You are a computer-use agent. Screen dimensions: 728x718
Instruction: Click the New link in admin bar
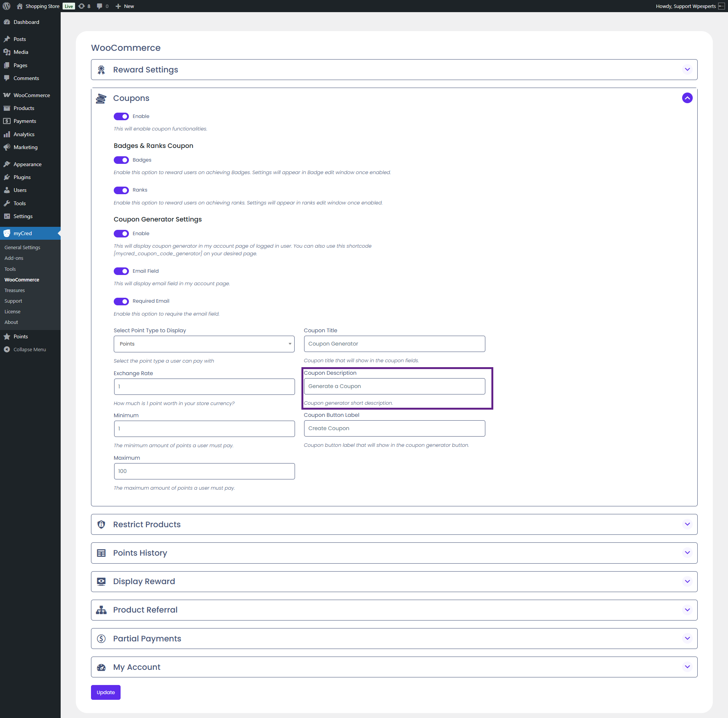(129, 6)
